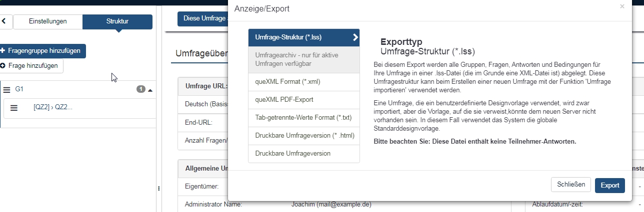The height and width of the screenshot is (212, 644).
Task: Click the plus-circle icon on Frage hinzufügen
Action: click(3, 65)
